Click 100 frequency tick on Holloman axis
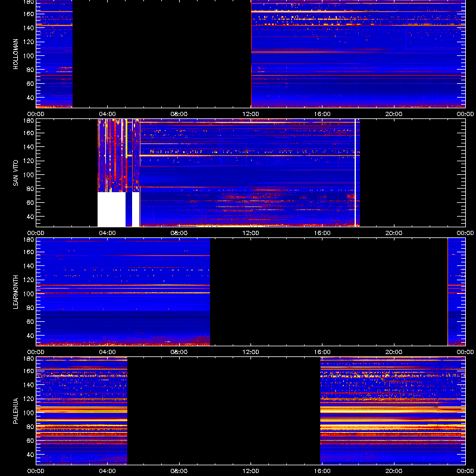476x476 pixels. point(29,56)
